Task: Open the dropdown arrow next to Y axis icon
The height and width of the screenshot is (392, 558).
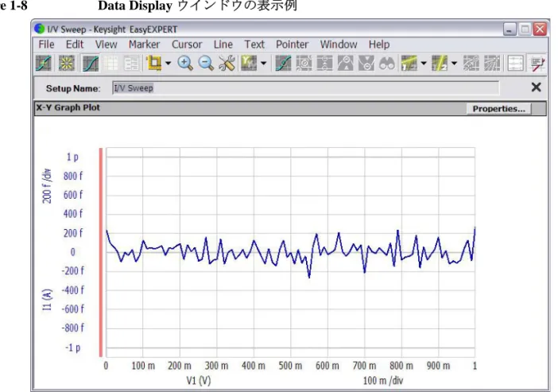Action: pos(263,64)
